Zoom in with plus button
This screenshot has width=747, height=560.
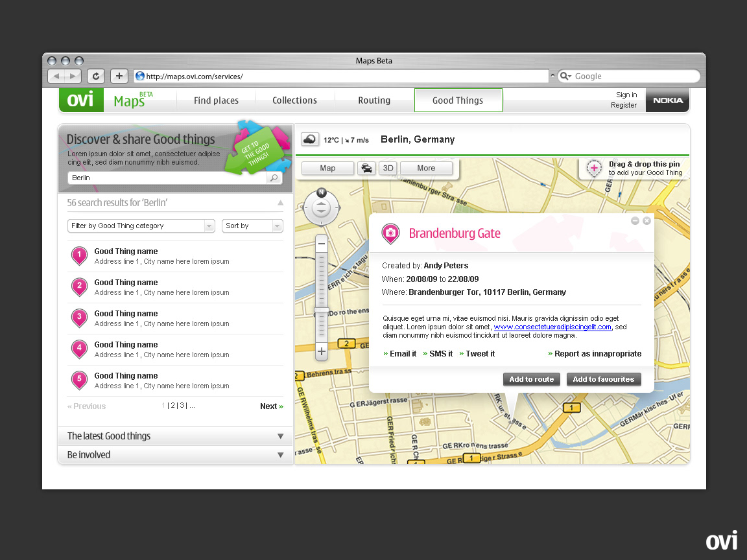322,351
